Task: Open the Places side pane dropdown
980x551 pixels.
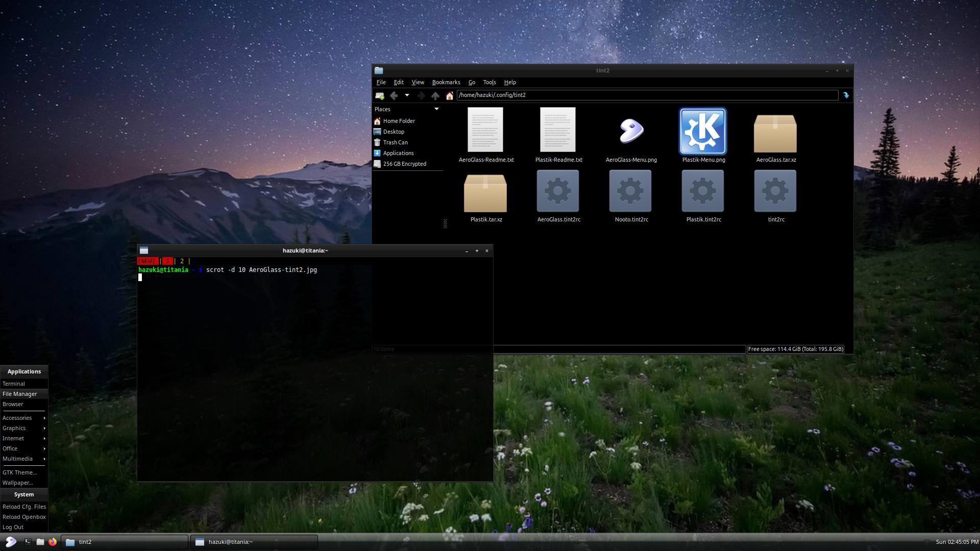Action: tap(436, 109)
